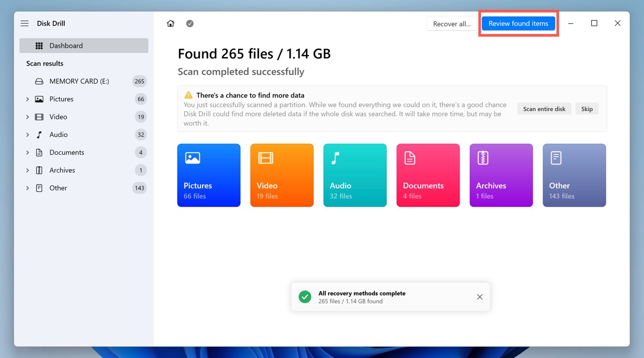Click the Found 265 files / 1.14 GB heading
The height and width of the screenshot is (358, 644).
254,53
